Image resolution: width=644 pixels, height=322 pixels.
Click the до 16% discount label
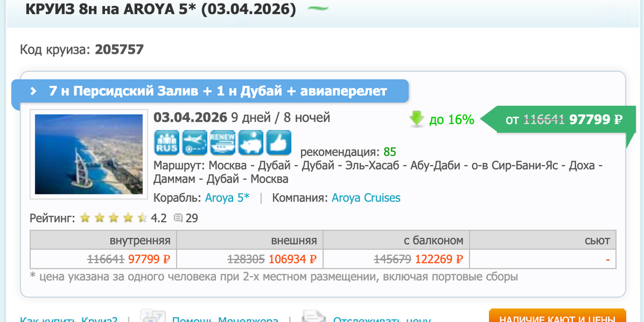pyautogui.click(x=452, y=120)
